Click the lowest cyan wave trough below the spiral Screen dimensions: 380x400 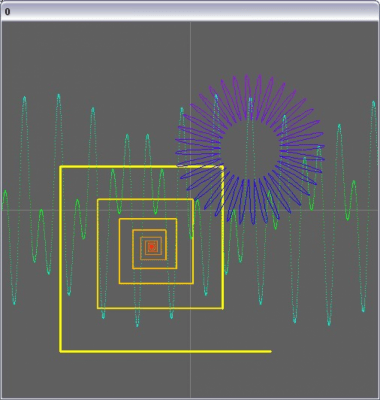click(137, 325)
